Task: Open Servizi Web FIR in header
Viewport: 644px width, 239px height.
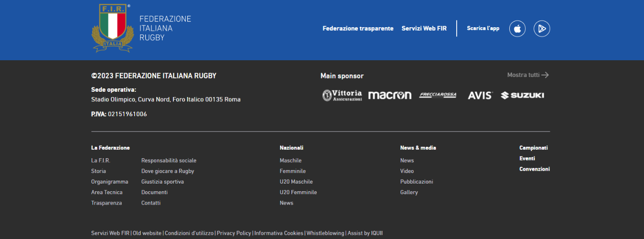Action: click(x=424, y=29)
